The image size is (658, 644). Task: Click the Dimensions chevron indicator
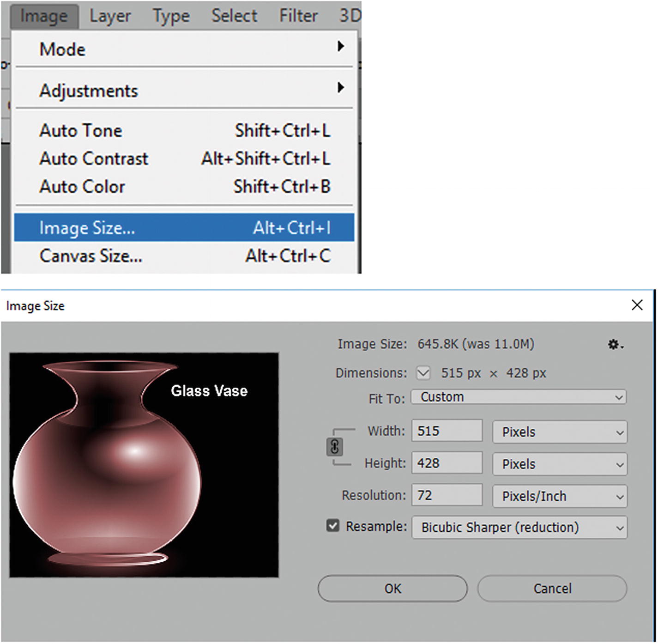tap(423, 373)
